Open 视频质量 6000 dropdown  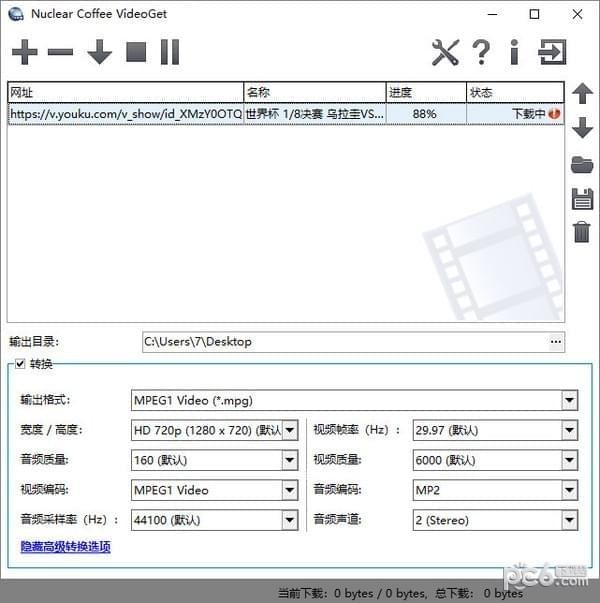pos(569,460)
